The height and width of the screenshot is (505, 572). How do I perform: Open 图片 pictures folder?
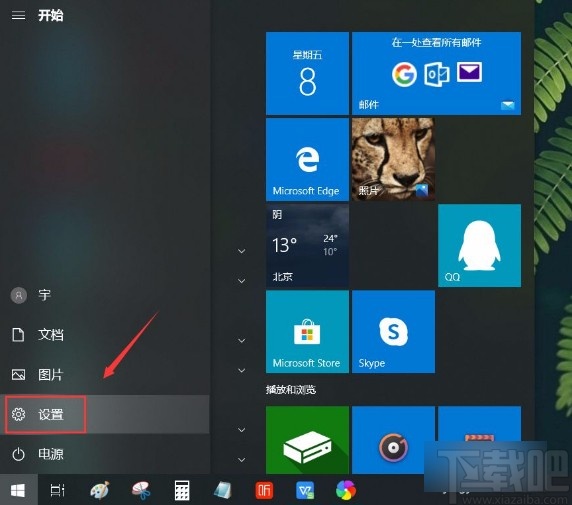coord(105,374)
